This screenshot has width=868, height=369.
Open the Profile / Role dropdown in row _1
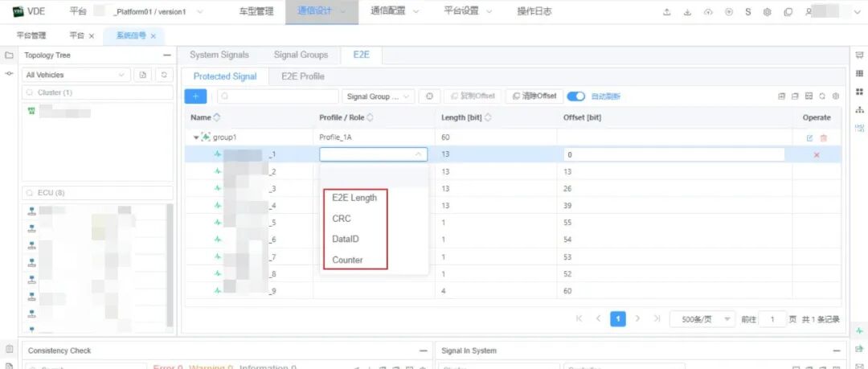click(x=373, y=154)
